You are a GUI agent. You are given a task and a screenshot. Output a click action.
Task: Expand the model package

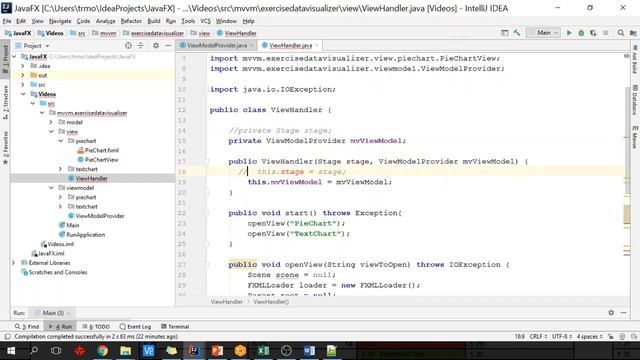click(51, 122)
